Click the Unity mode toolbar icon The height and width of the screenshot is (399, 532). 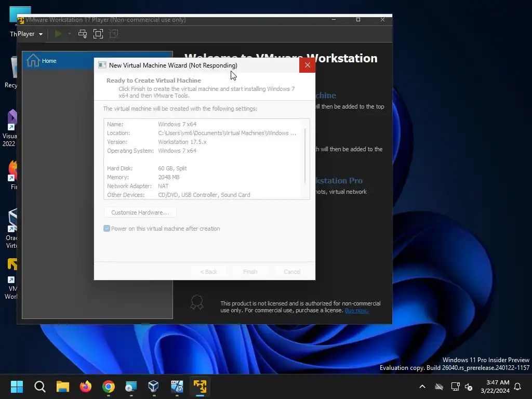[x=114, y=34]
